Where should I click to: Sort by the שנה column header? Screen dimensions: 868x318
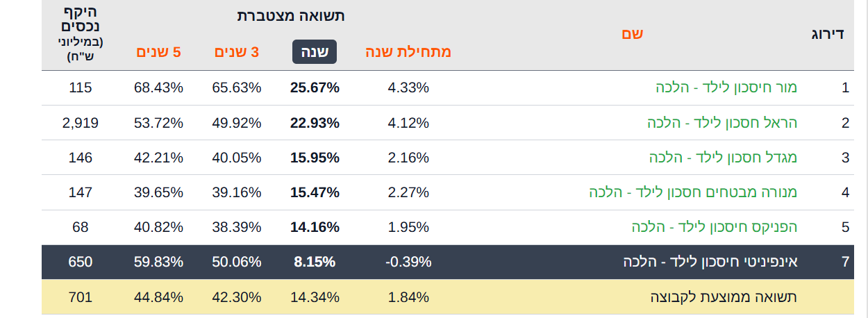(x=315, y=52)
